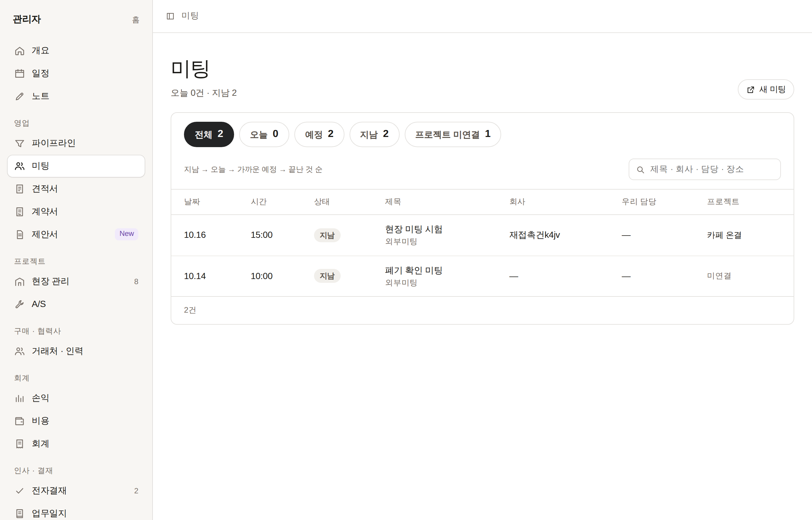Click the 현장 관리 building icon
Viewport: 812px width, 520px height.
click(x=20, y=282)
